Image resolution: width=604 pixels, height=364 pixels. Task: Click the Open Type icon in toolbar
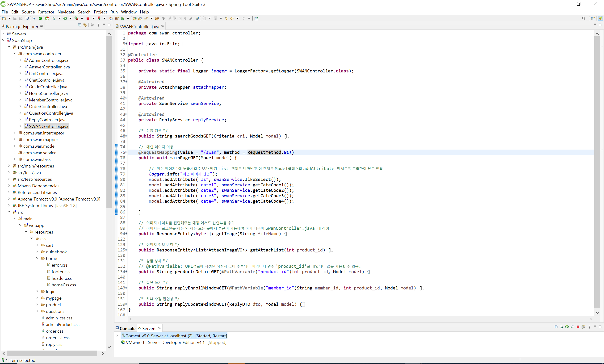tap(134, 18)
